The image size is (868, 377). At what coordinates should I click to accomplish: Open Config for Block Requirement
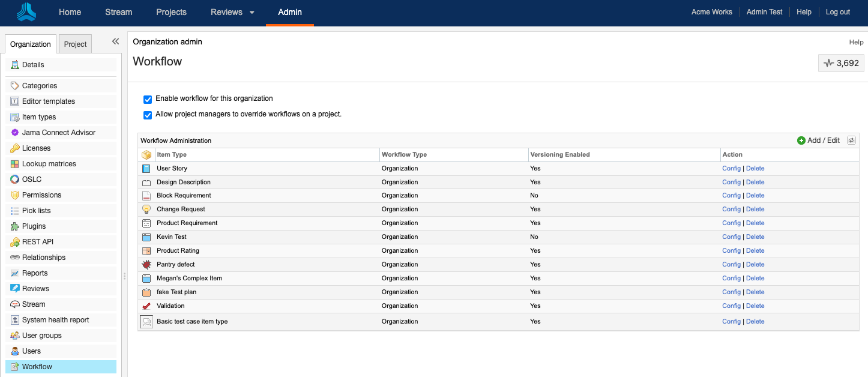731,195
